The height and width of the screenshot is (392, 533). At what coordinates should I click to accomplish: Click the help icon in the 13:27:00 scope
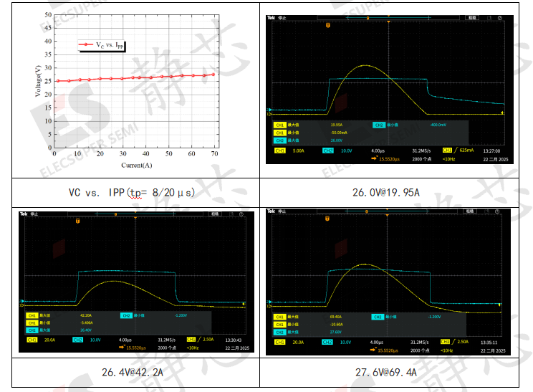(500, 18)
